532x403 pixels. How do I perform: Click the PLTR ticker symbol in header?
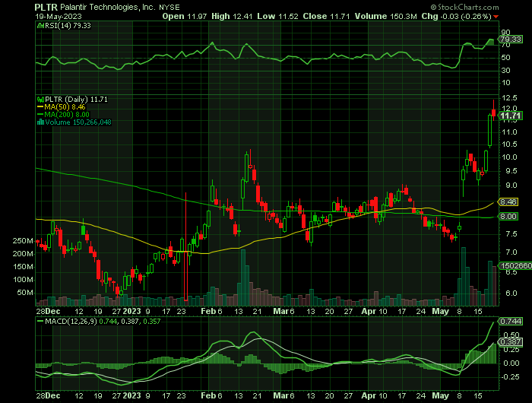pos(46,7)
